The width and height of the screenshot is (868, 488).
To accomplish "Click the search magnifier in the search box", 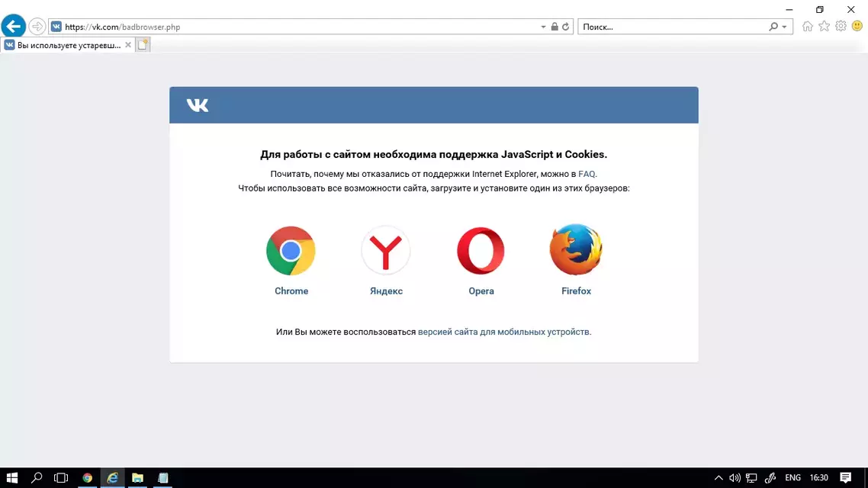I will coord(773,27).
